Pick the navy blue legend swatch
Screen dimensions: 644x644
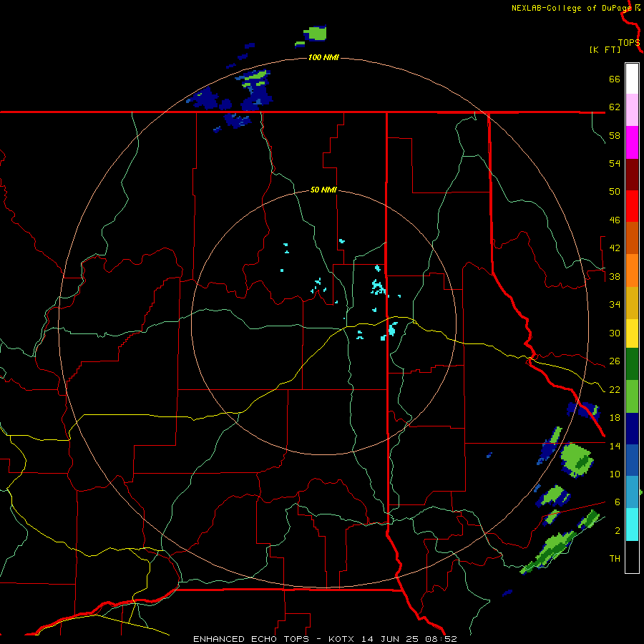(632, 429)
